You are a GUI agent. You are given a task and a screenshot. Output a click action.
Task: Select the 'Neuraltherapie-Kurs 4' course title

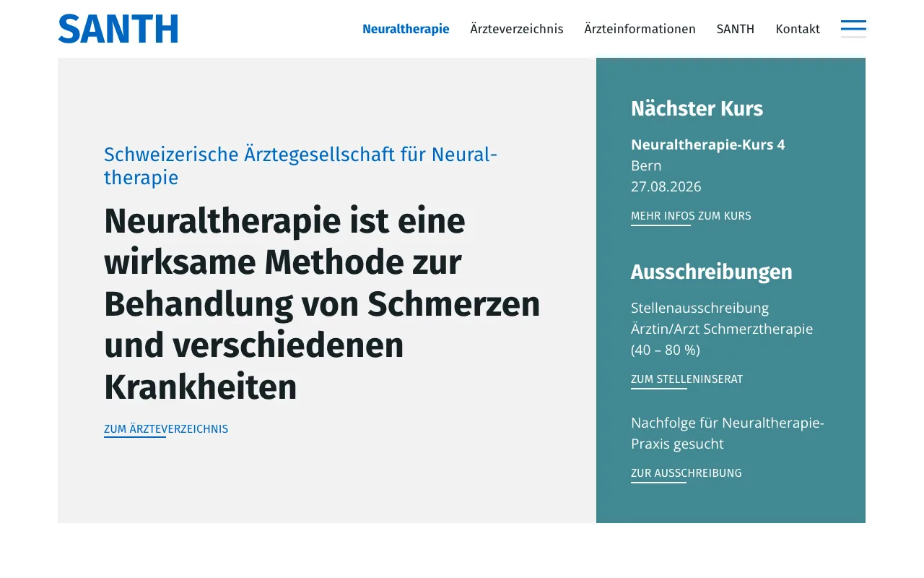pyautogui.click(x=707, y=144)
